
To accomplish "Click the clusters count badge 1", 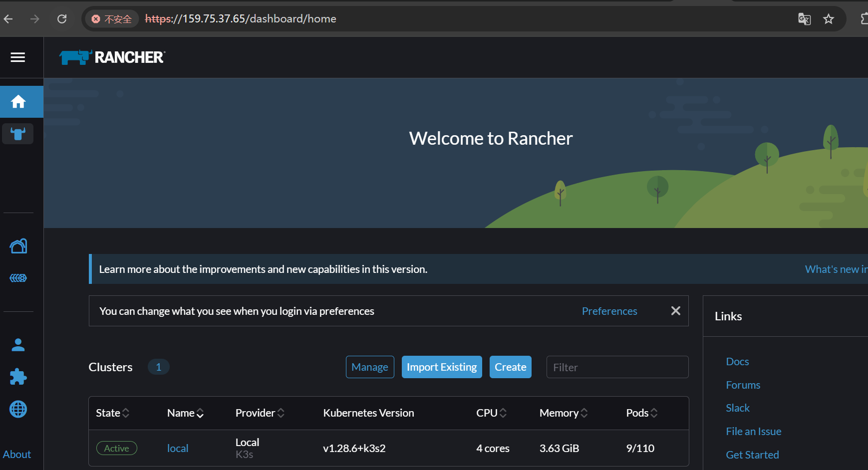I will [x=159, y=367].
